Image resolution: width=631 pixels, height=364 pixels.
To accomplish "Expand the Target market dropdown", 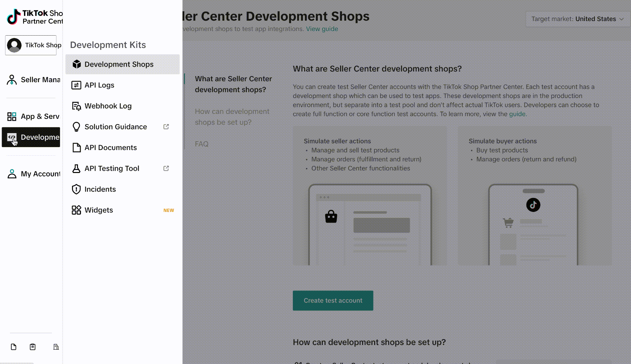I will [x=577, y=19].
